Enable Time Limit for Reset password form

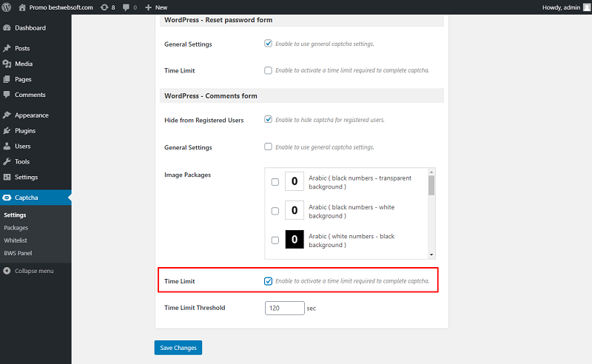point(268,70)
